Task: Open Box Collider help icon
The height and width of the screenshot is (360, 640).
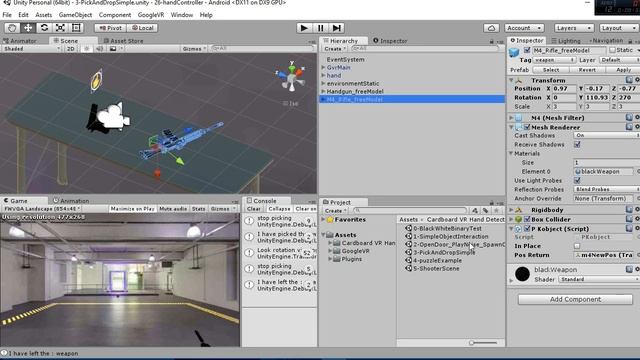Action: 629,219
